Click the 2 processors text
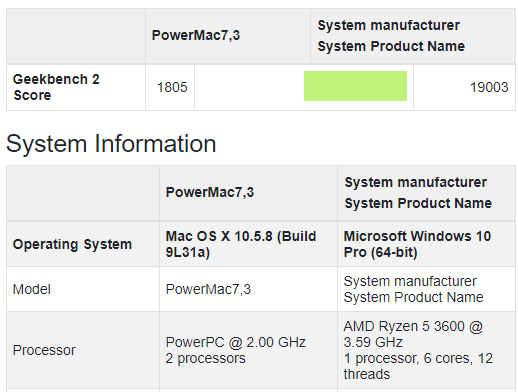This screenshot has height=392, width=518. point(206,358)
